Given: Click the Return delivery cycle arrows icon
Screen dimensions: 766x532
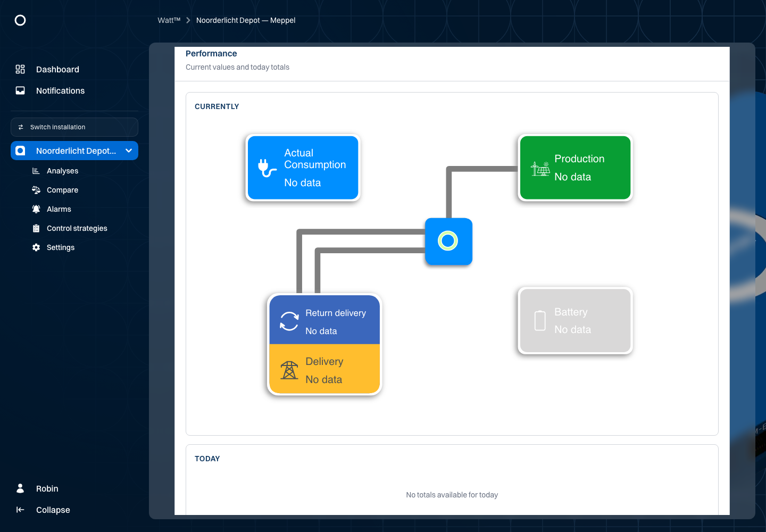Looking at the screenshot, I should (289, 321).
